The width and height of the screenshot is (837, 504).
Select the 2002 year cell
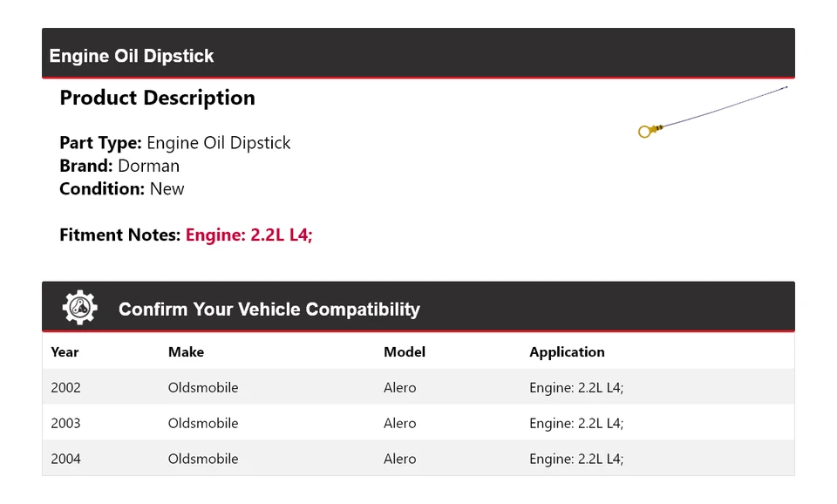click(x=65, y=387)
